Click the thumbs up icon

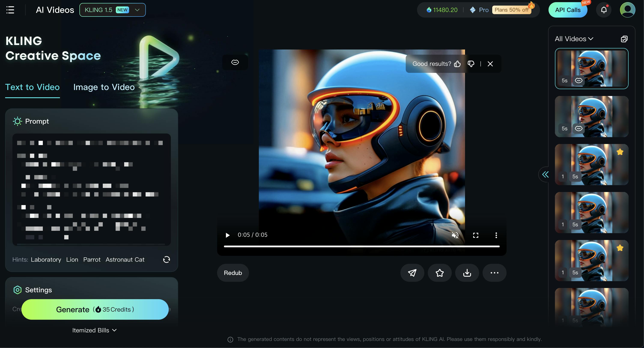click(457, 64)
